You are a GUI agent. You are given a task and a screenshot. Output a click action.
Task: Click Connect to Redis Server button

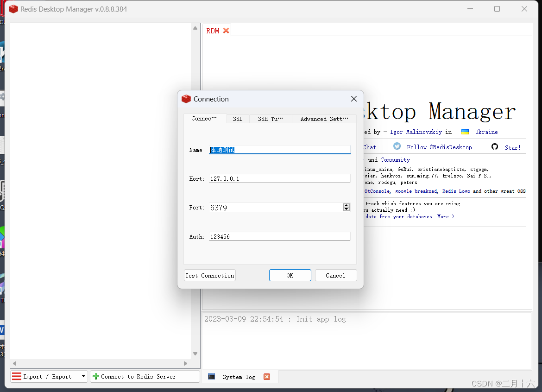(145, 376)
